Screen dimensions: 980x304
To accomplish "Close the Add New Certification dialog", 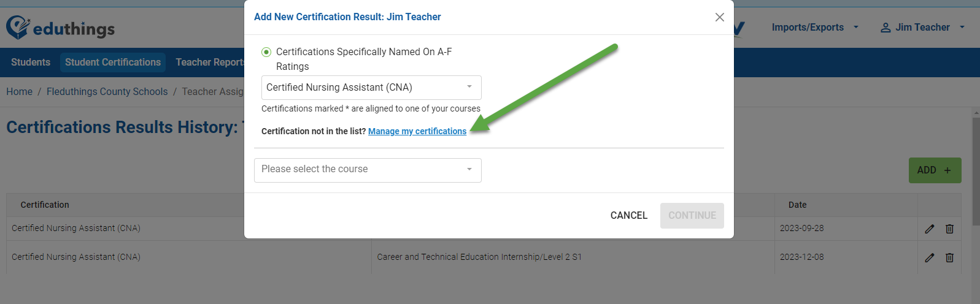I will click(x=720, y=17).
